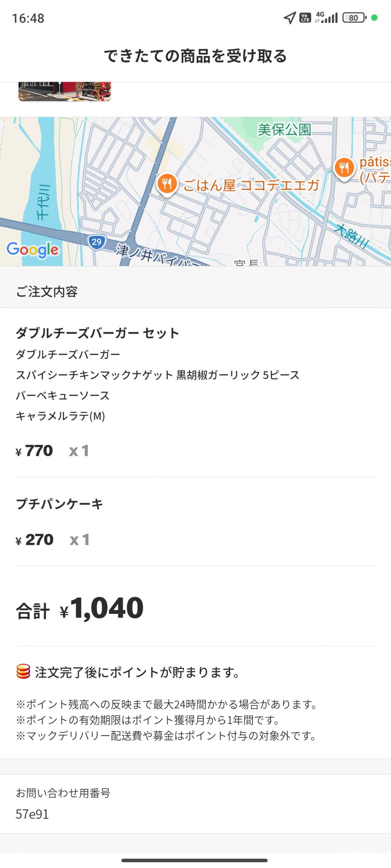Tap the inquiry number 57e91
The width and height of the screenshot is (391, 868).
click(32, 814)
